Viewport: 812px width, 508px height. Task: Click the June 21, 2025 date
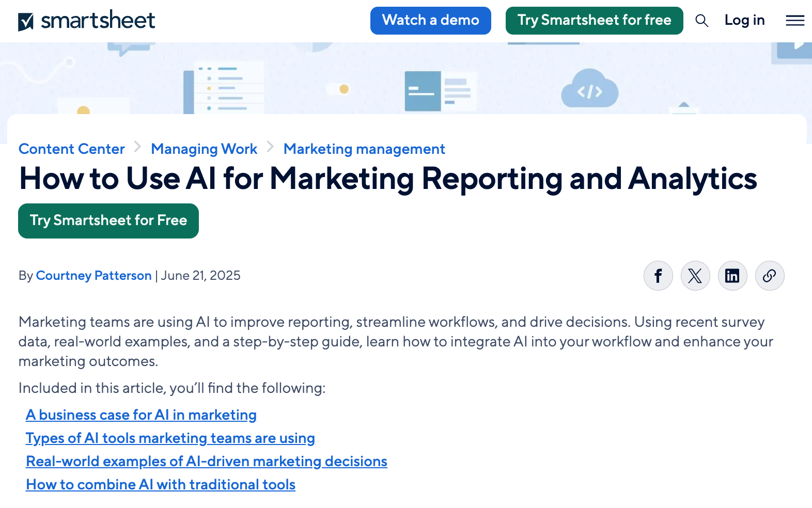(201, 276)
